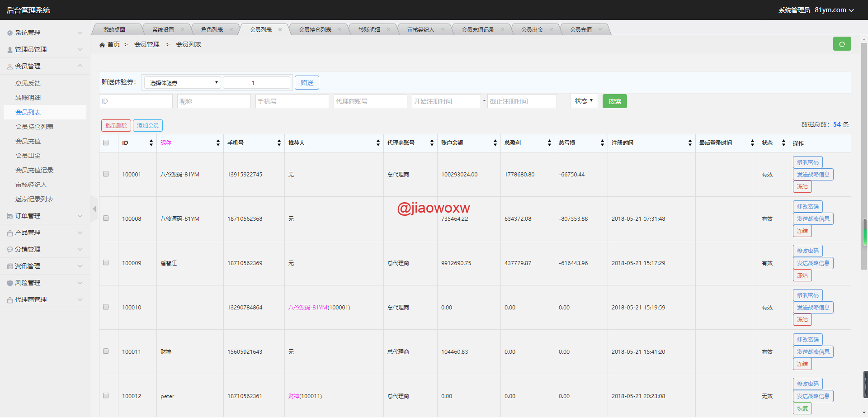
Task: Click the green refresh icon button
Action: (x=842, y=44)
